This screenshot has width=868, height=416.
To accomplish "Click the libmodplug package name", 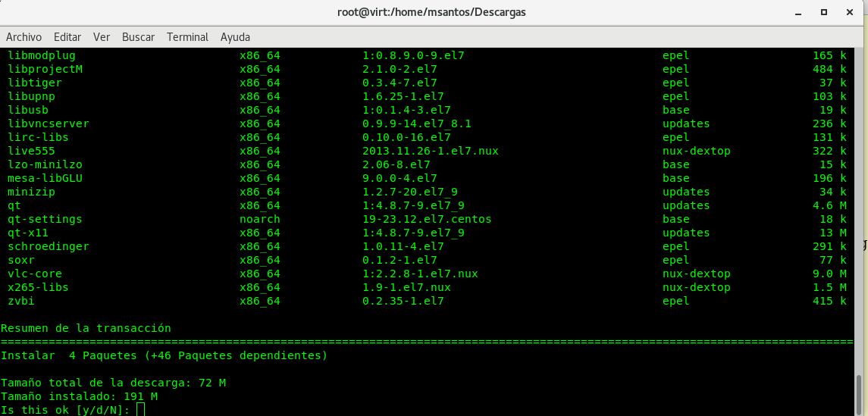I will pyautogui.click(x=42, y=55).
